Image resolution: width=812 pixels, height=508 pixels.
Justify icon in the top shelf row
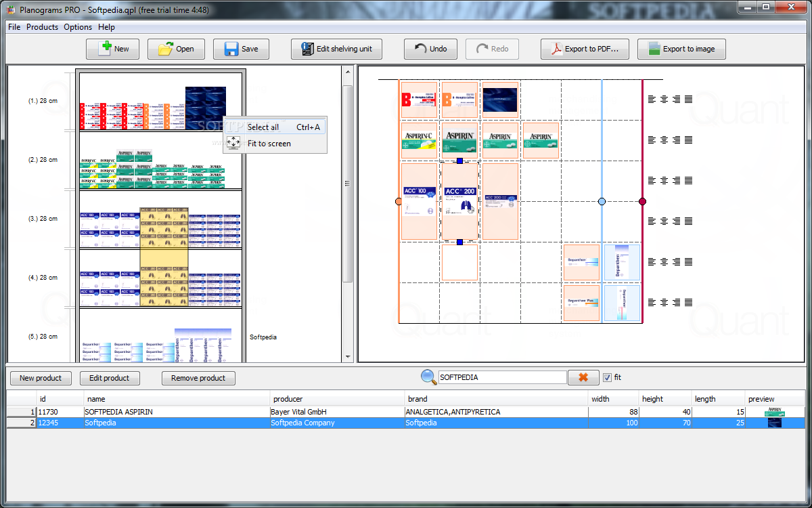point(688,100)
